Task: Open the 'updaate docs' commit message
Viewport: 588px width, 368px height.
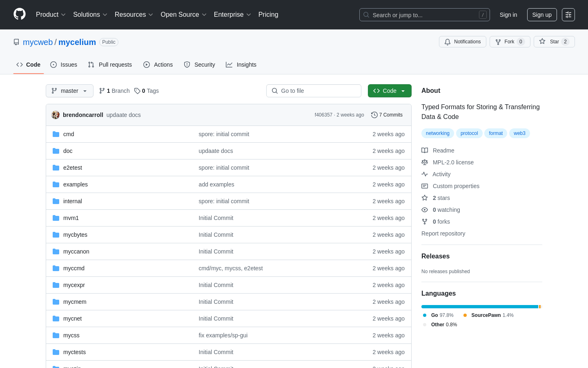Action: tap(123, 115)
